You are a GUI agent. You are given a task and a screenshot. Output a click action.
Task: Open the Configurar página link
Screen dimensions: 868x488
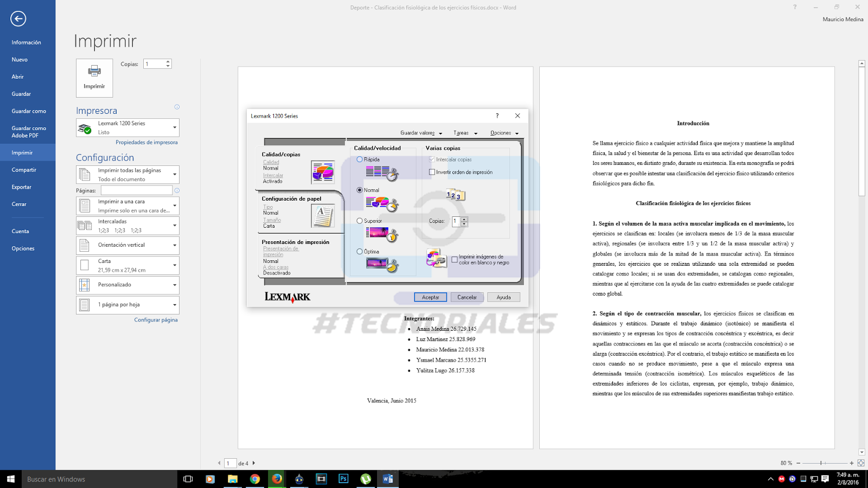tap(156, 320)
